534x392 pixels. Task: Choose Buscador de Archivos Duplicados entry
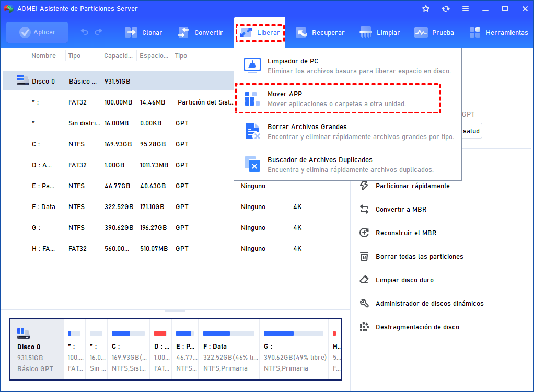(347, 165)
